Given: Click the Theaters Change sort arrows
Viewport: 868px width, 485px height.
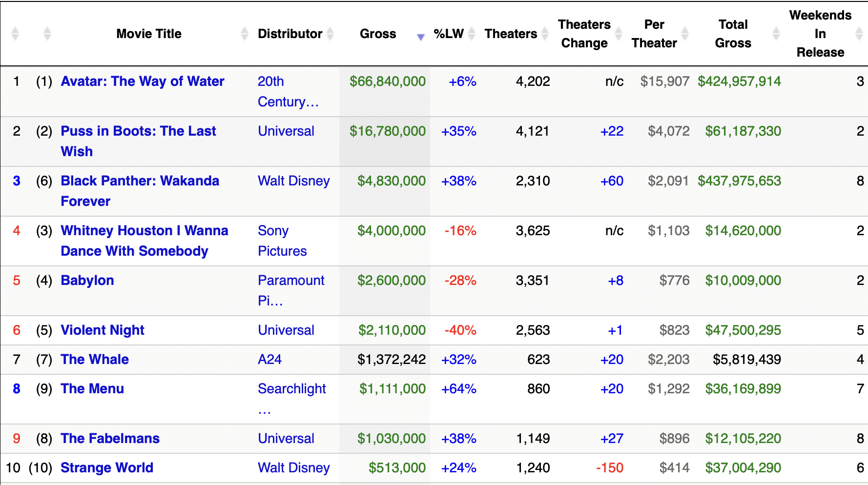Looking at the screenshot, I should [x=619, y=34].
